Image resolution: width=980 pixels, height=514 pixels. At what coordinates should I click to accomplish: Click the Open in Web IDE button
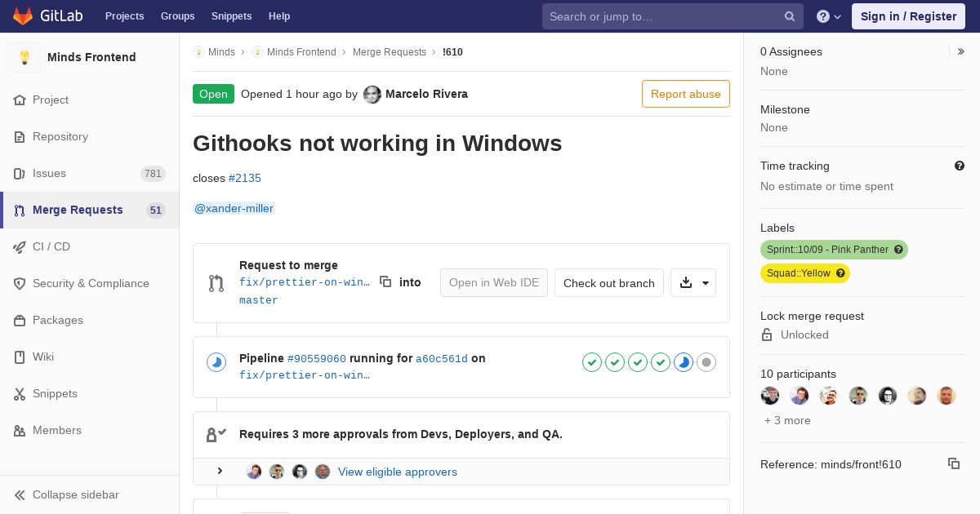494,282
